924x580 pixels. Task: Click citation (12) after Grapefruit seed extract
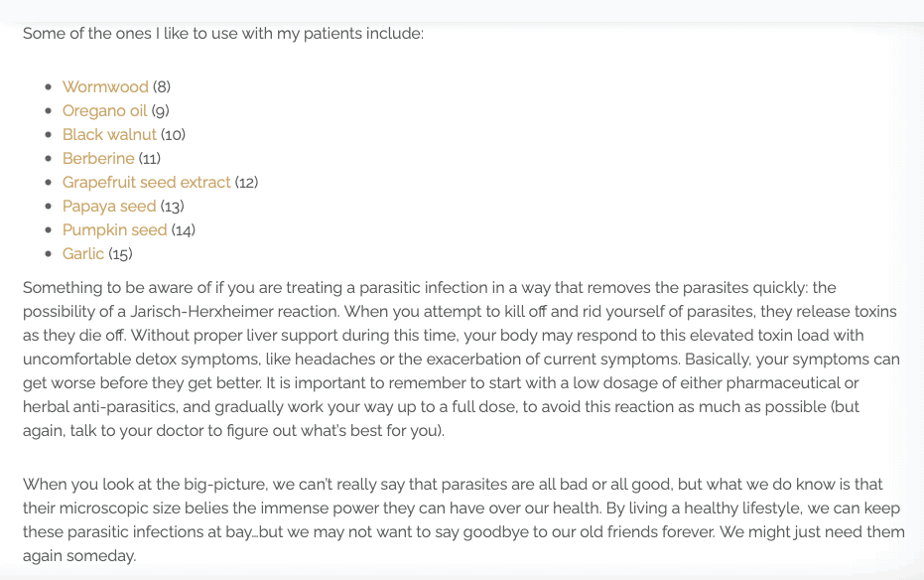[x=247, y=183]
